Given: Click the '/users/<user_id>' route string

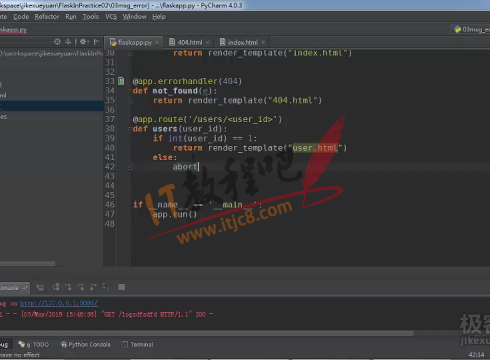Looking at the screenshot, I should (233, 119).
